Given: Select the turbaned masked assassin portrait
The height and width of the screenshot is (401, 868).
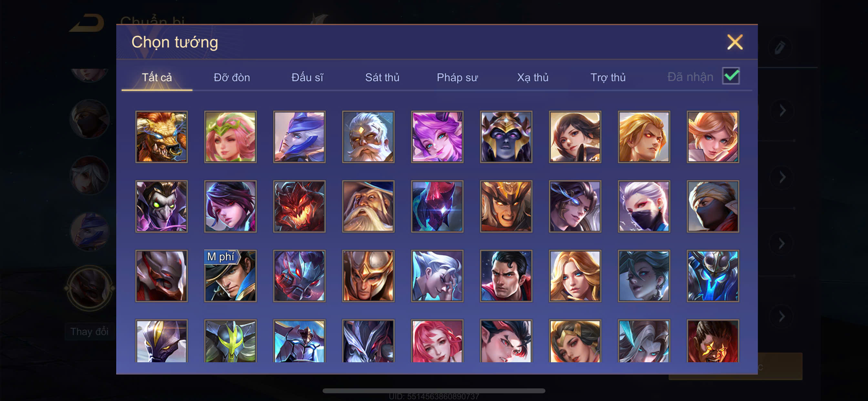Looking at the screenshot, I should point(713,206).
